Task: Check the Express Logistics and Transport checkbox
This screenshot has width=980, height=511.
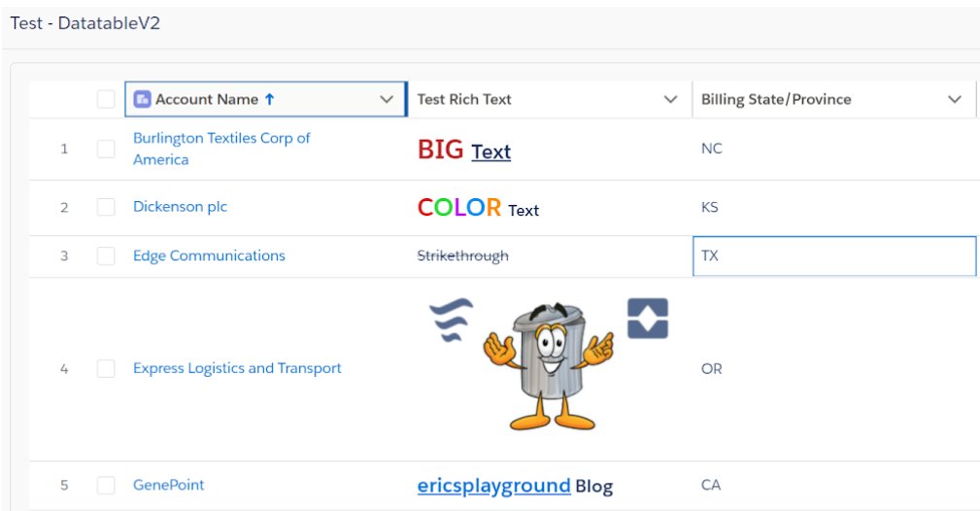Action: 106,368
